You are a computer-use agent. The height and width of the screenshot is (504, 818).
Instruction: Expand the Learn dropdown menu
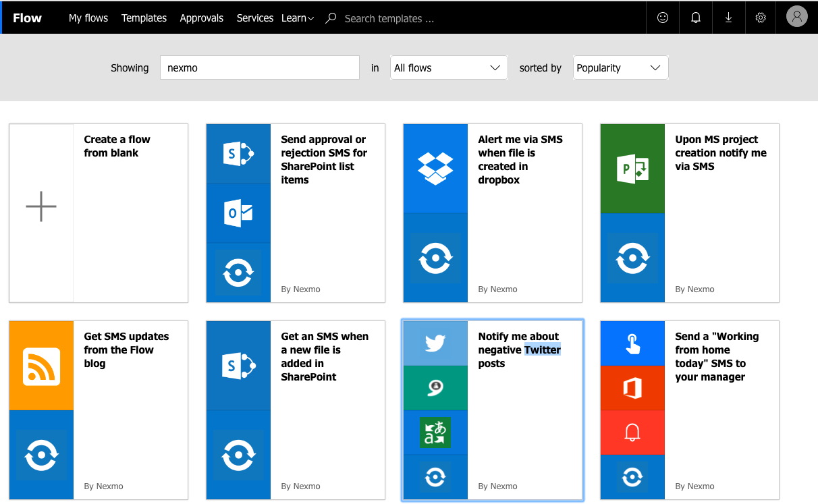[x=298, y=18]
